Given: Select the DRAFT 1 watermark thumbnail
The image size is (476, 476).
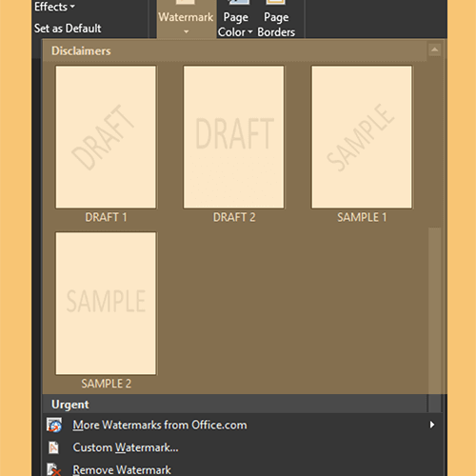Looking at the screenshot, I should pyautogui.click(x=106, y=137).
